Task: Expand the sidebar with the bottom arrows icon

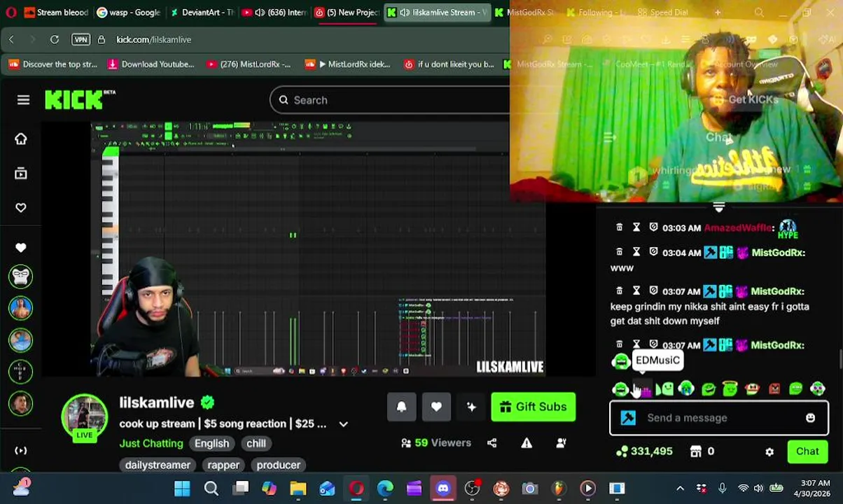Action: pyautogui.click(x=21, y=450)
